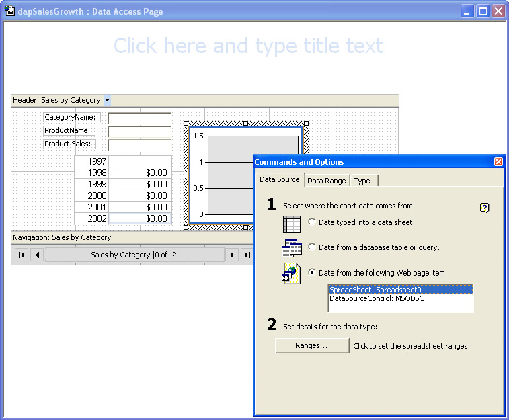Image resolution: width=509 pixels, height=420 pixels.
Task: Click the data sheet table icon
Action: (292, 224)
